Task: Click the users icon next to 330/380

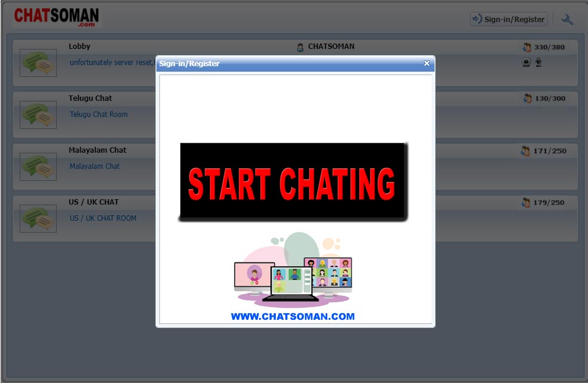Action: point(526,47)
